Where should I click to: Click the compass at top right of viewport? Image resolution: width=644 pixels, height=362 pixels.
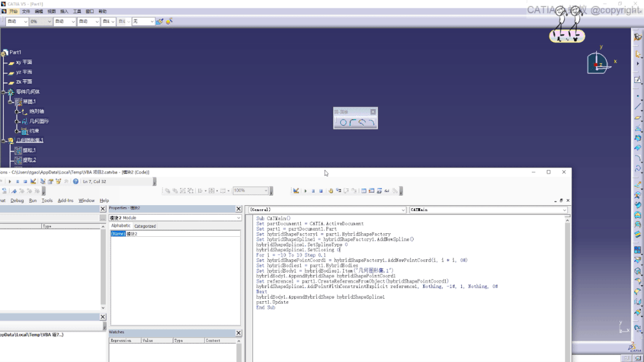click(598, 63)
